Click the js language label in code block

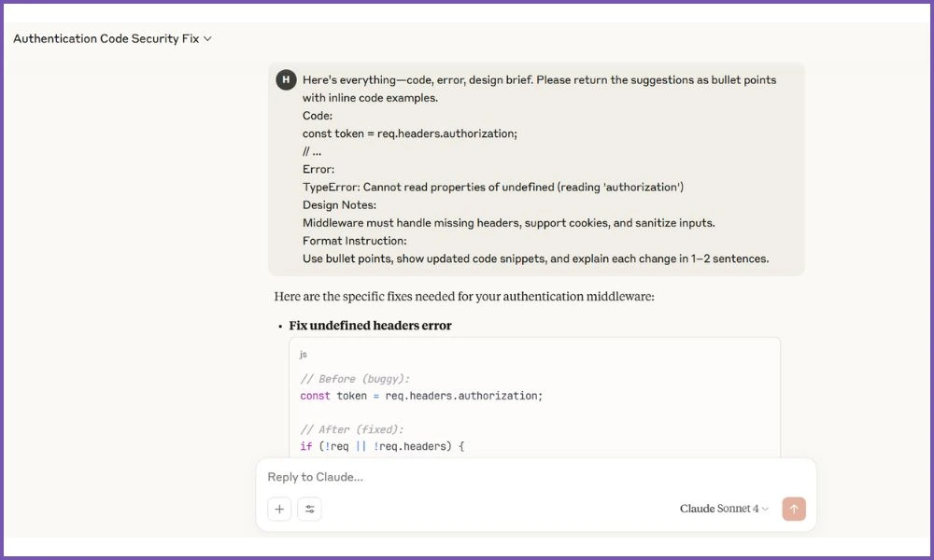click(x=304, y=355)
